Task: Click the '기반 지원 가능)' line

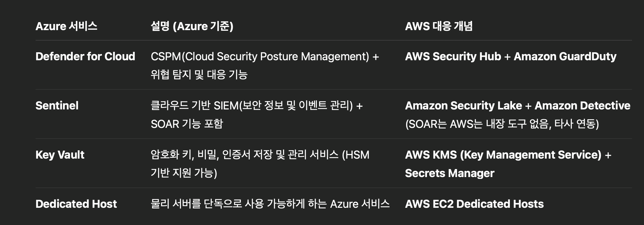Action: 184,173
